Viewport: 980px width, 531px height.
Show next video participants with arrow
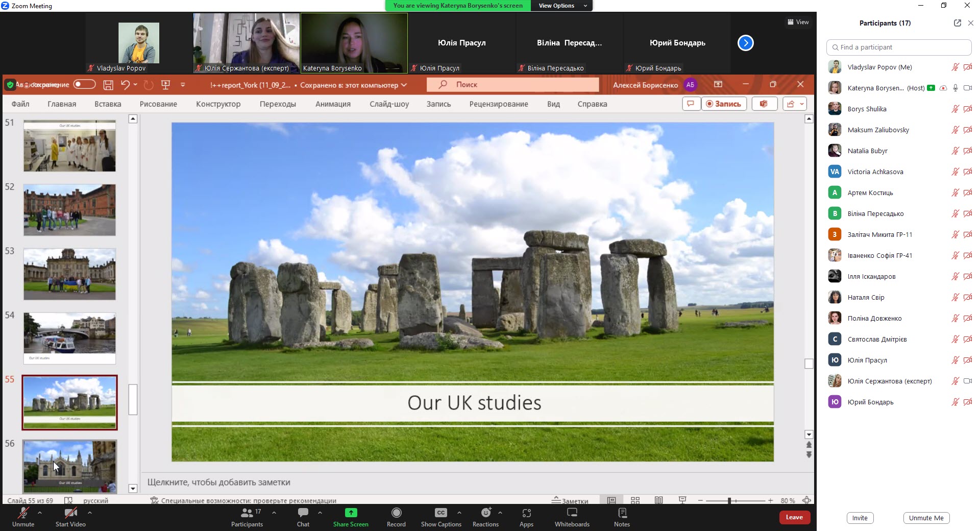pos(745,43)
